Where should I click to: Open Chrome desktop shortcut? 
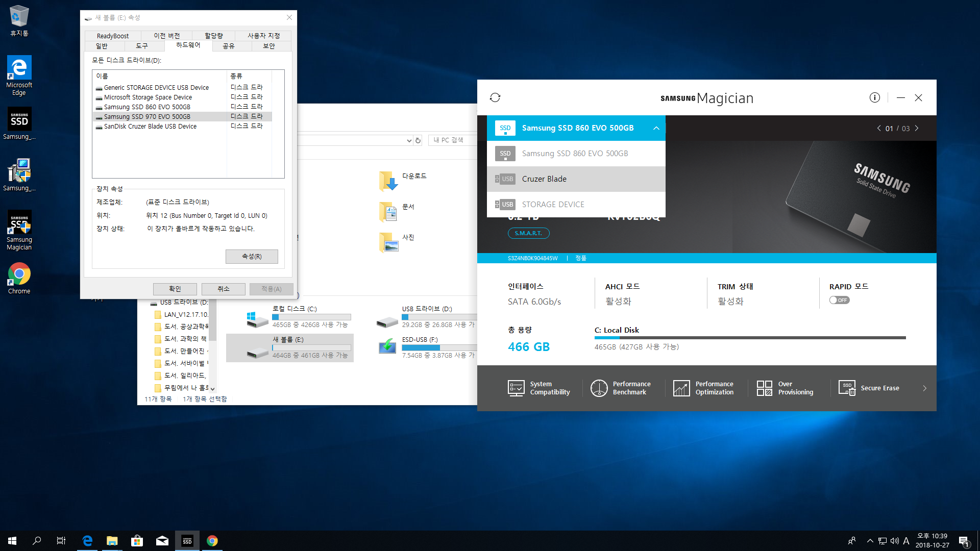(19, 279)
